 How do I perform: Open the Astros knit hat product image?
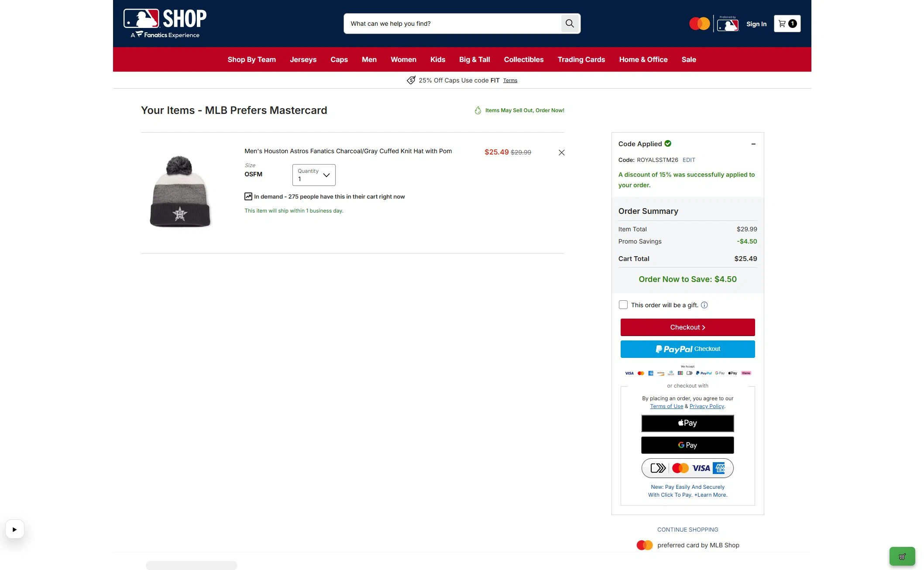tap(180, 192)
